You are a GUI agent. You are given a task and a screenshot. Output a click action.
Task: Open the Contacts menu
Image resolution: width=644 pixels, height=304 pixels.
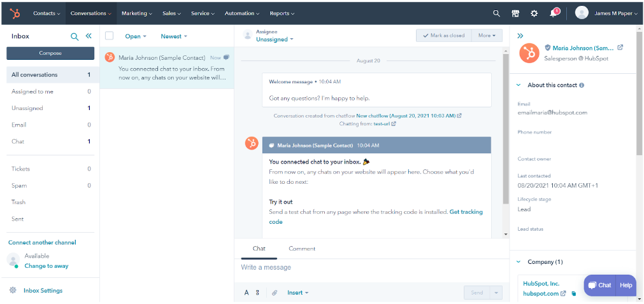(x=47, y=13)
